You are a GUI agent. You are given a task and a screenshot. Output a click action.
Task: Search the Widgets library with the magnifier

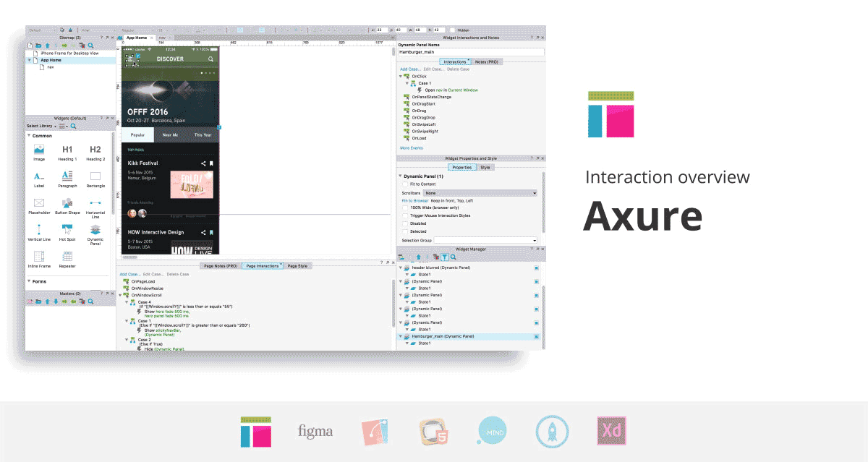point(73,126)
